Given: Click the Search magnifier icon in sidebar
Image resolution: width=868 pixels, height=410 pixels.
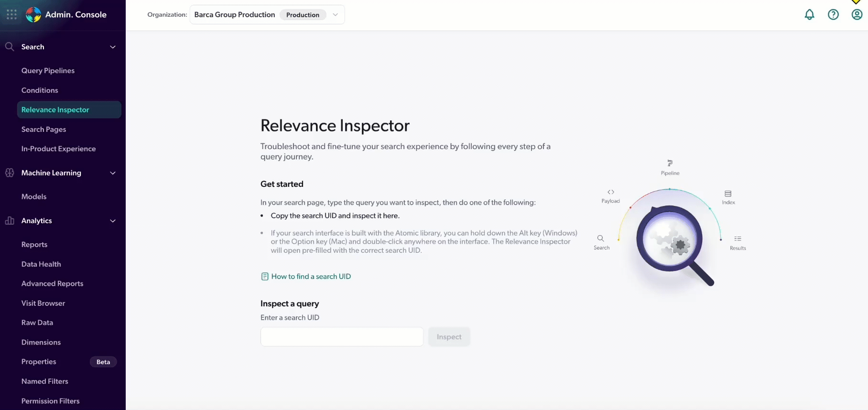Looking at the screenshot, I should [10, 46].
